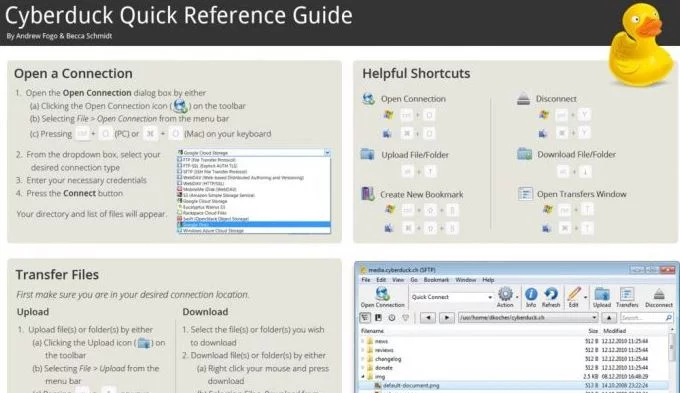Switch to the bookmarks view icon

click(x=379, y=318)
